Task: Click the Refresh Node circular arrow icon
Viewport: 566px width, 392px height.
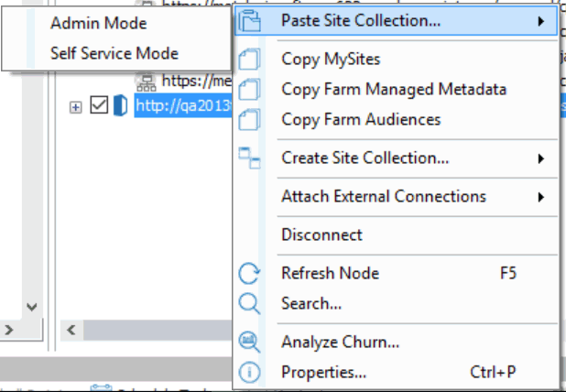Action: (250, 274)
